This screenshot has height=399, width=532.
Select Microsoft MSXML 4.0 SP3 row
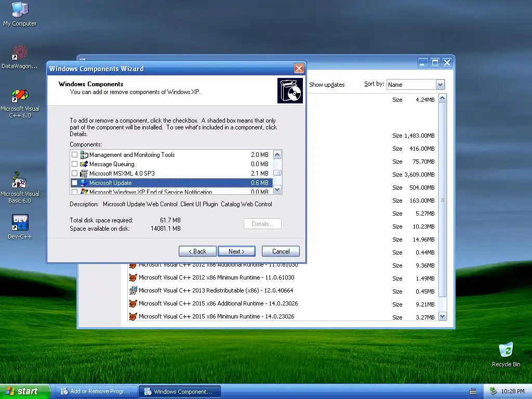tap(171, 174)
